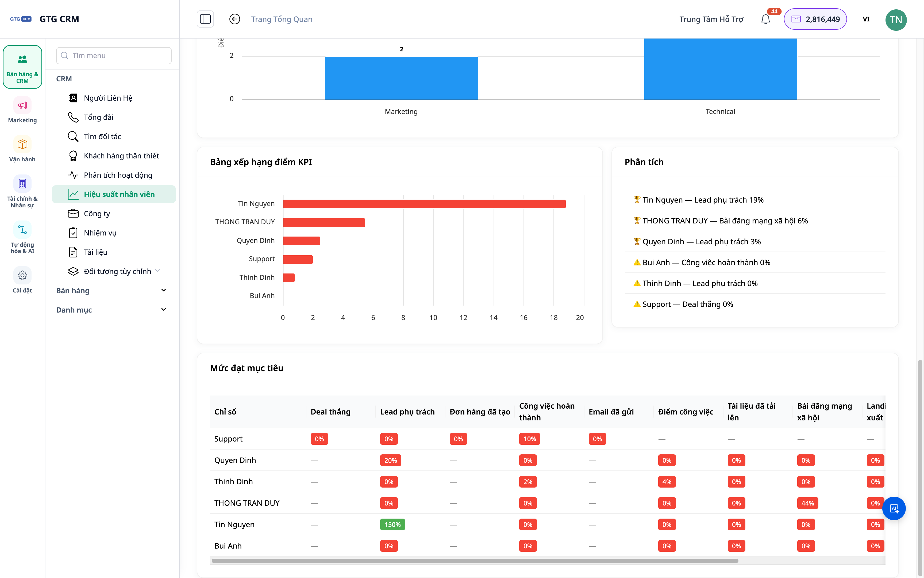Open Tổng đài menu item
Image resolution: width=924 pixels, height=578 pixels.
tap(114, 117)
